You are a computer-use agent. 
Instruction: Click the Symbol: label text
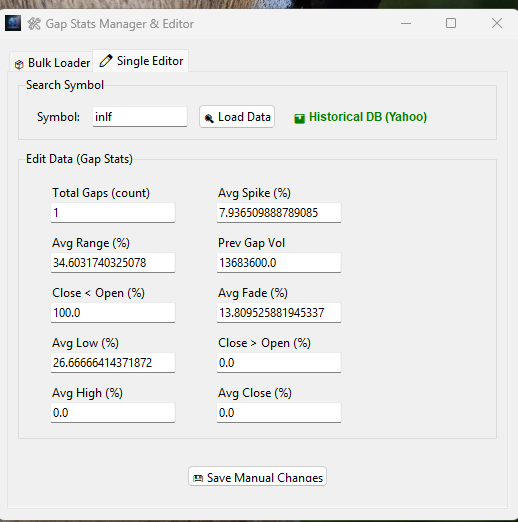(58, 117)
